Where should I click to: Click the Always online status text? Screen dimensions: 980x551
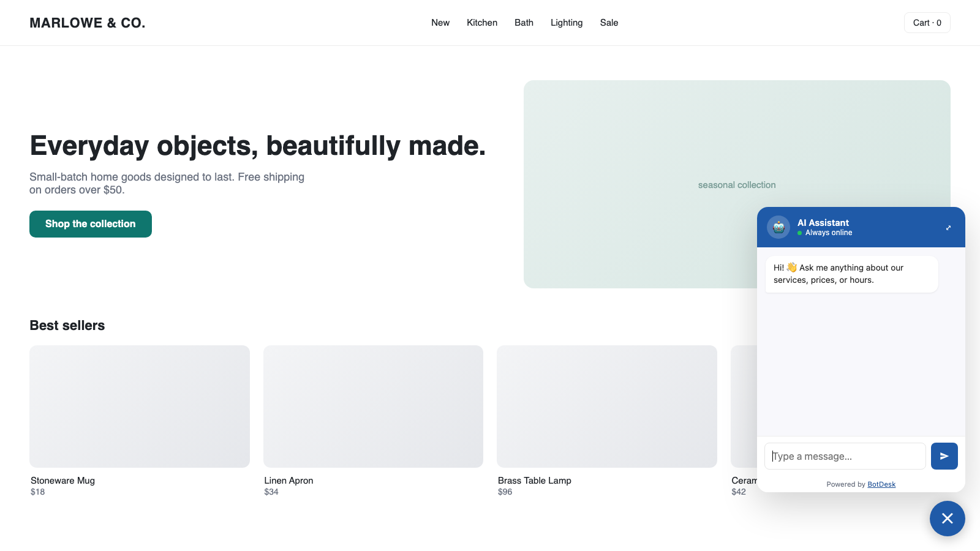pos(829,233)
